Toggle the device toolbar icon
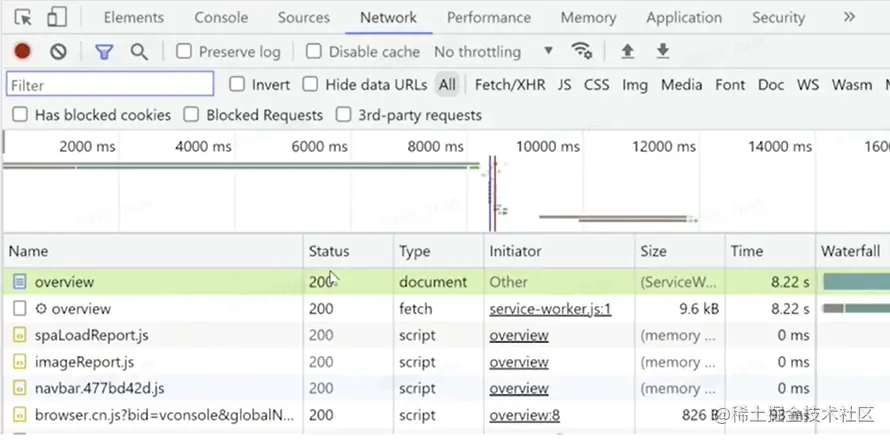Image resolution: width=890 pixels, height=440 pixels. tap(57, 18)
